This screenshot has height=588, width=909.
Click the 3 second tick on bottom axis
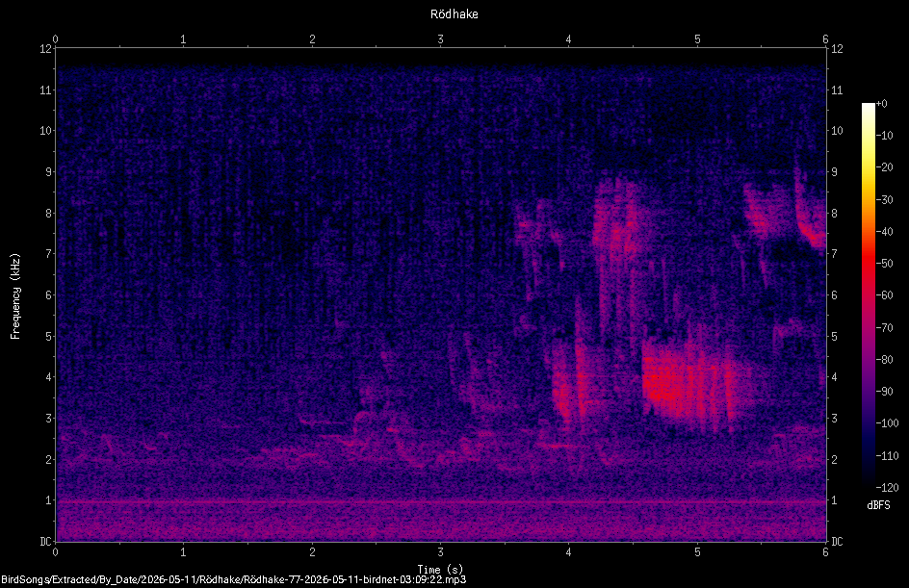[x=441, y=552]
